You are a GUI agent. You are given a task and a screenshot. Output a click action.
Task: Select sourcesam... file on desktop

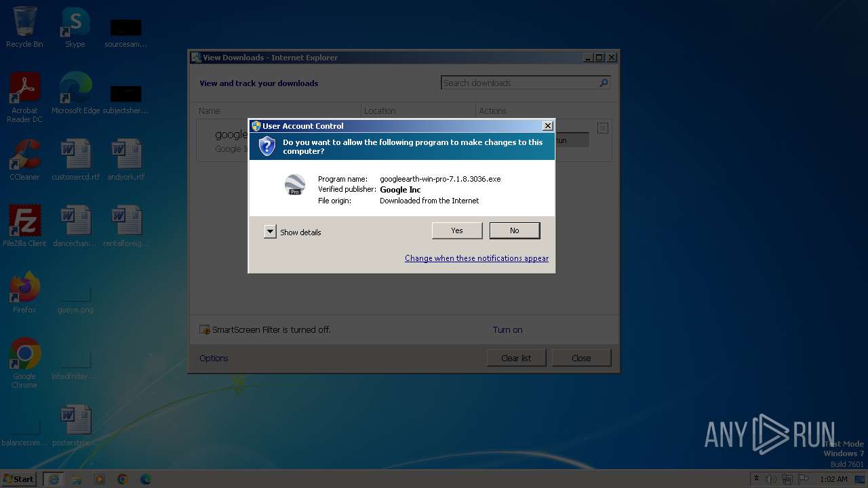pos(126,32)
